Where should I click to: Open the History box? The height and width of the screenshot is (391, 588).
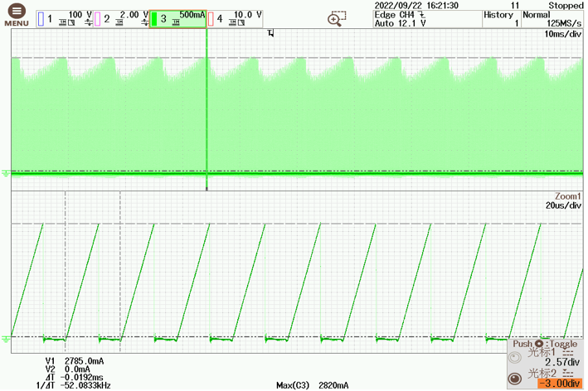[502, 19]
